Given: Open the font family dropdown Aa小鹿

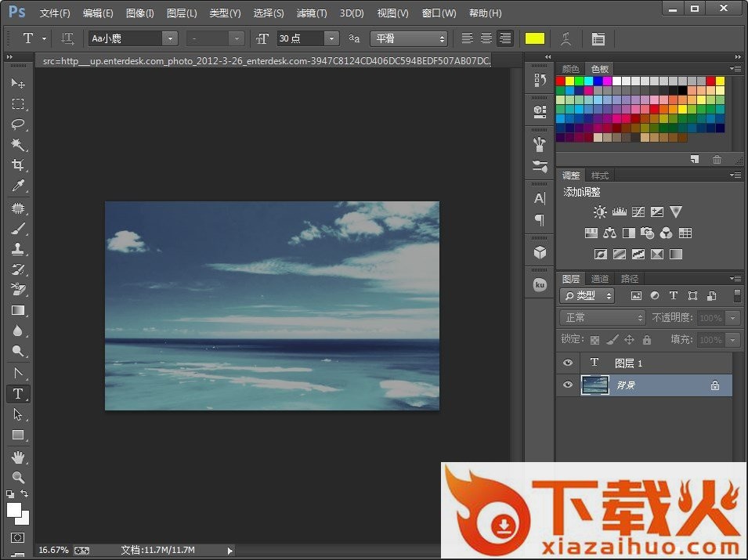Looking at the screenshot, I should pos(170,38).
